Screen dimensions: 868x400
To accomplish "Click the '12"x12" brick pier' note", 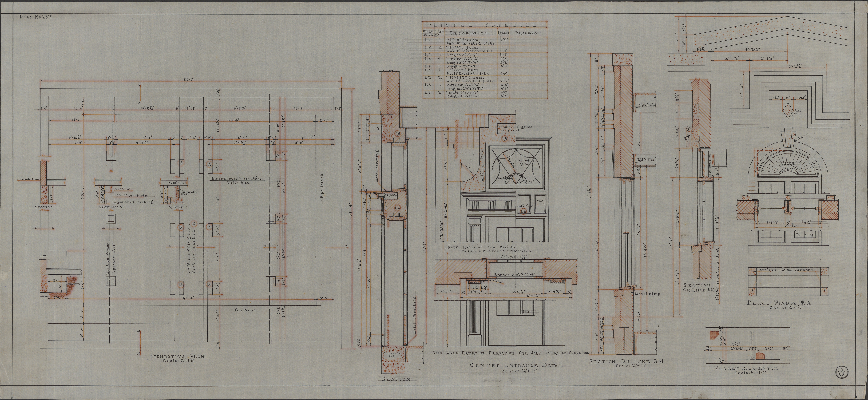I will [132, 195].
